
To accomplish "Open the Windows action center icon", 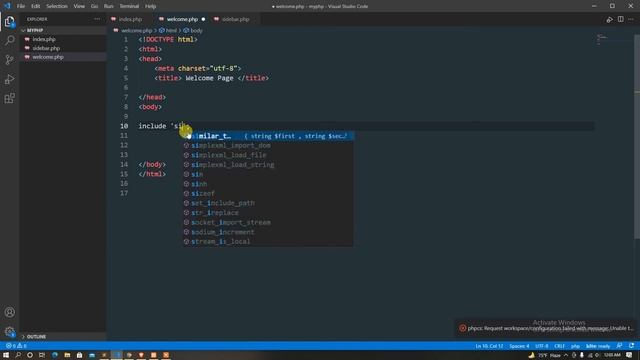I will click(629, 355).
